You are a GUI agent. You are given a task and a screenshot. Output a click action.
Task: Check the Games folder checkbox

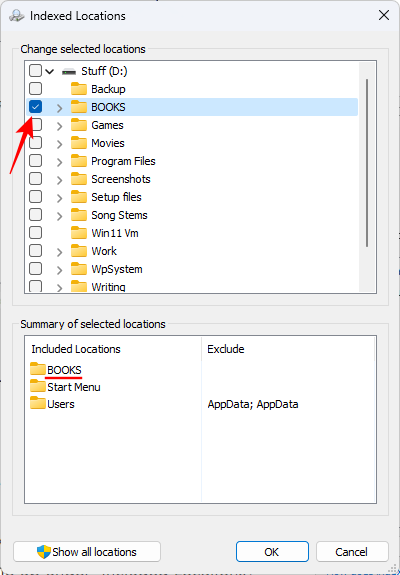coord(36,125)
